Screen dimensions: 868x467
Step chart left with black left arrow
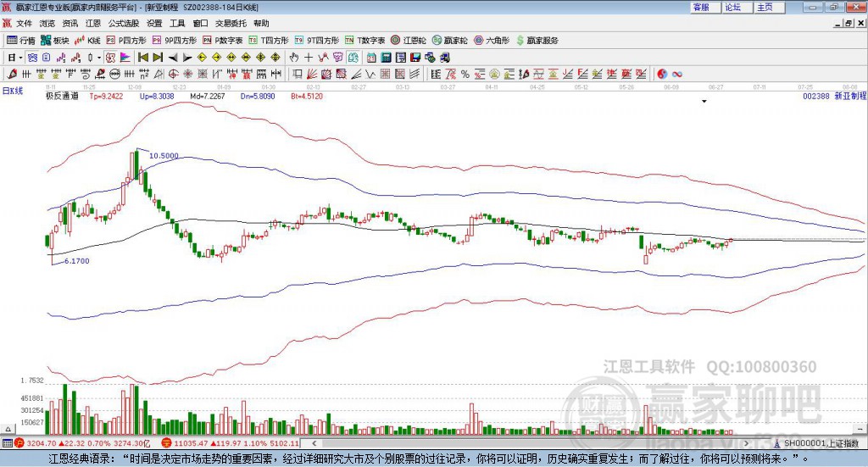pyautogui.click(x=173, y=58)
